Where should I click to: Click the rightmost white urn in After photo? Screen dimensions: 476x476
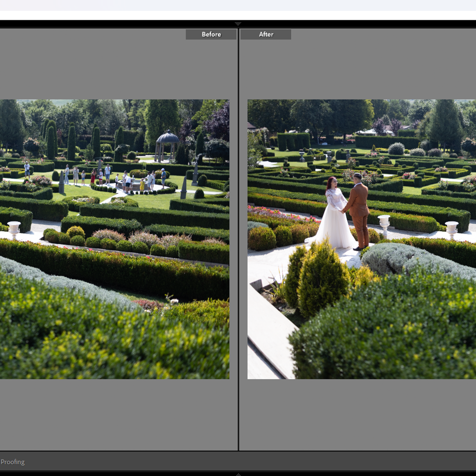(451, 229)
